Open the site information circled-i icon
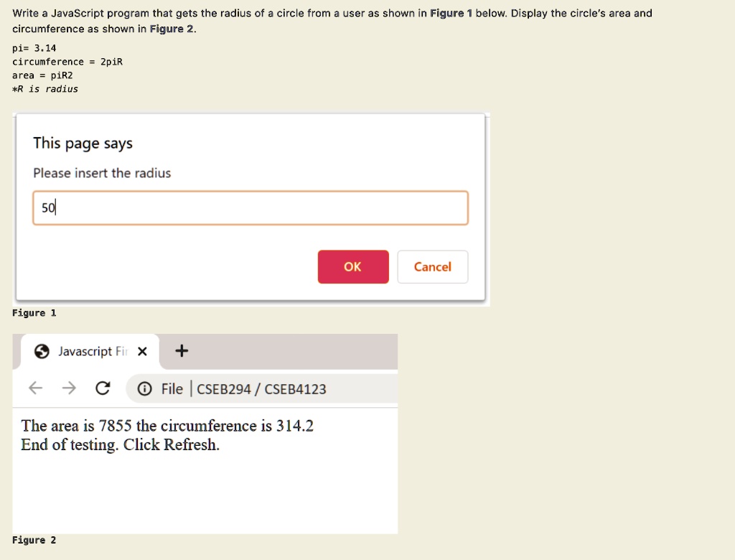Screen dimensions: 735x560 pos(145,388)
